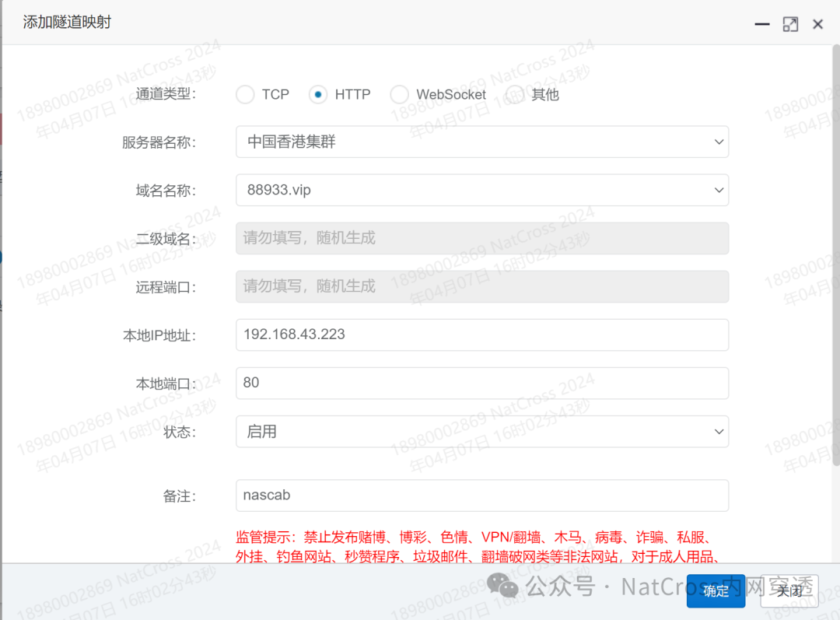Image resolution: width=840 pixels, height=620 pixels.
Task: Click the 通道类型 label
Action: [166, 94]
